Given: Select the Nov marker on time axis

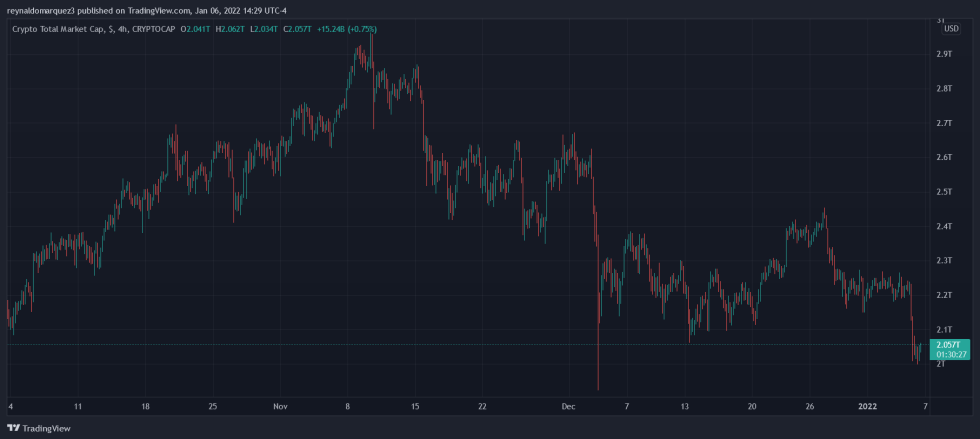Looking at the screenshot, I should click(x=280, y=407).
